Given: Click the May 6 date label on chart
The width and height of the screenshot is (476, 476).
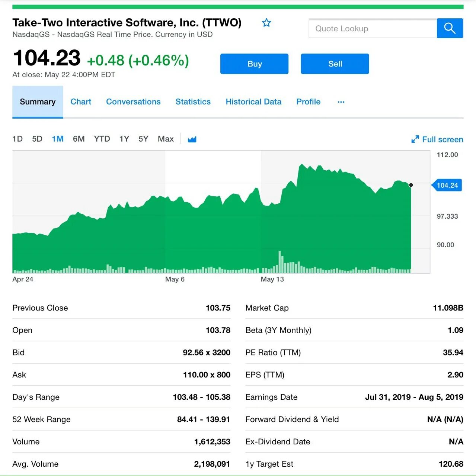Looking at the screenshot, I should tap(175, 279).
